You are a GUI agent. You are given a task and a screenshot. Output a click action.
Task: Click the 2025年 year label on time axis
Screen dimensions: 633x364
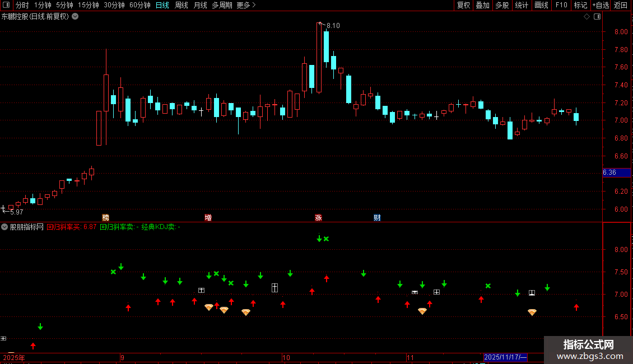14,357
